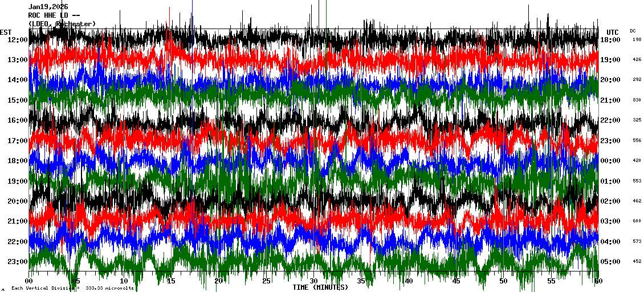Click the 22:00 label in EST column
Image resolution: width=644 pixels, height=296 pixels.
18,241
